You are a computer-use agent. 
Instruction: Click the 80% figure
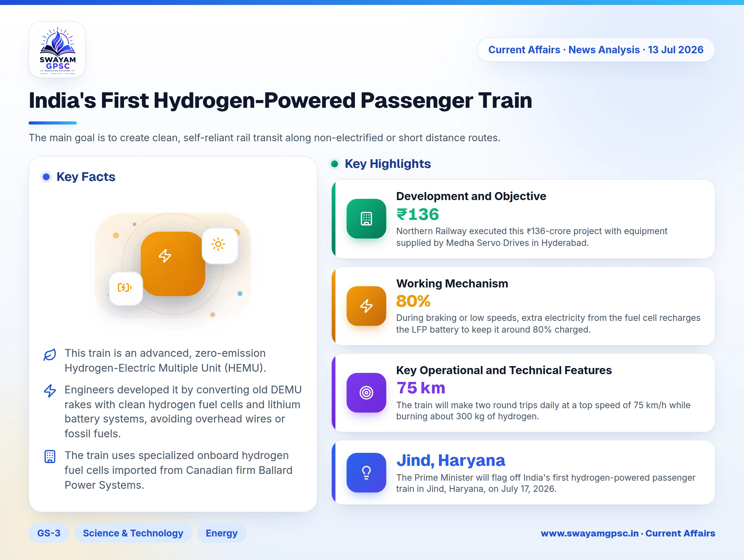click(413, 301)
